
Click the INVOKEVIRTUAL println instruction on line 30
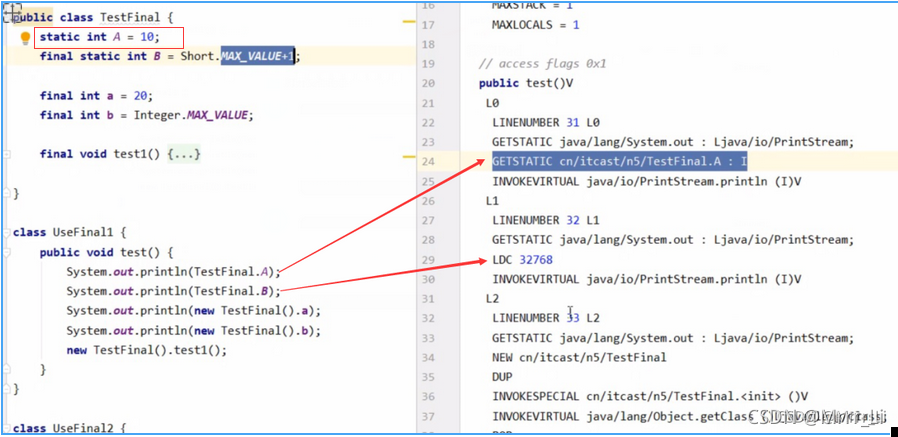(646, 279)
